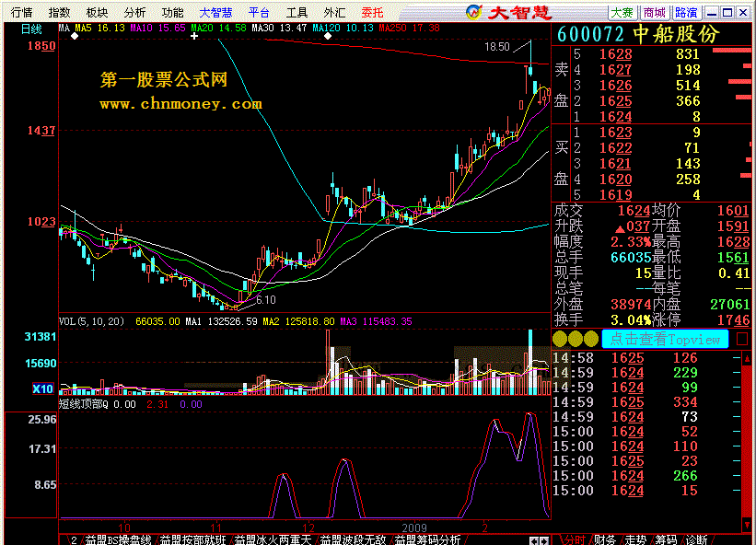Click the 商城 button in title bar
Image resolution: width=756 pixels, height=545 pixels.
coord(655,13)
